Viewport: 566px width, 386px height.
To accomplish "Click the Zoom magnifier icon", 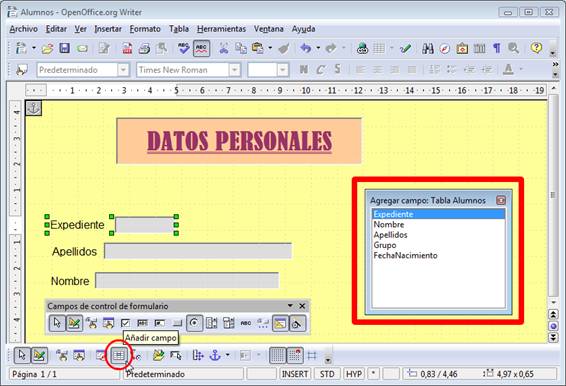I will (513, 48).
